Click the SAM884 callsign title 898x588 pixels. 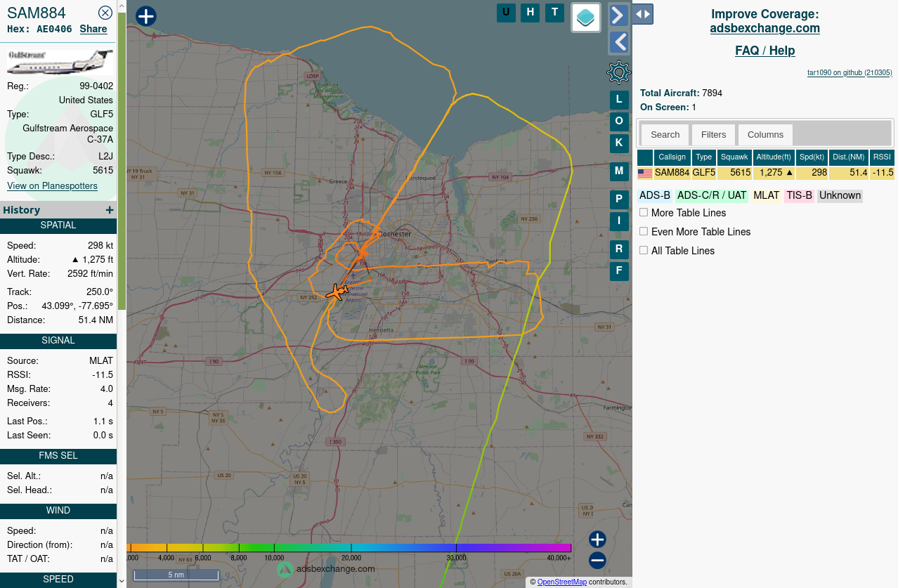pos(37,13)
